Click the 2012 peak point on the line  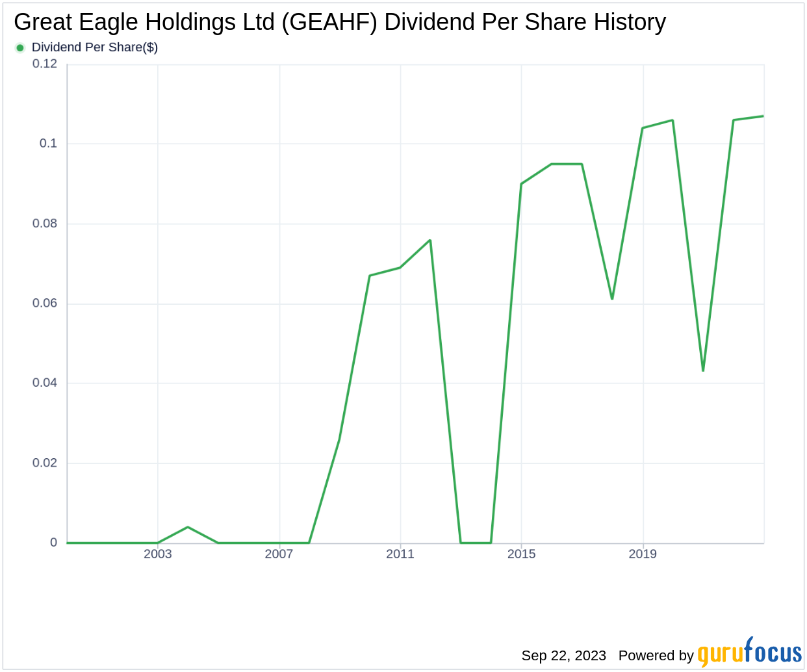pos(430,240)
